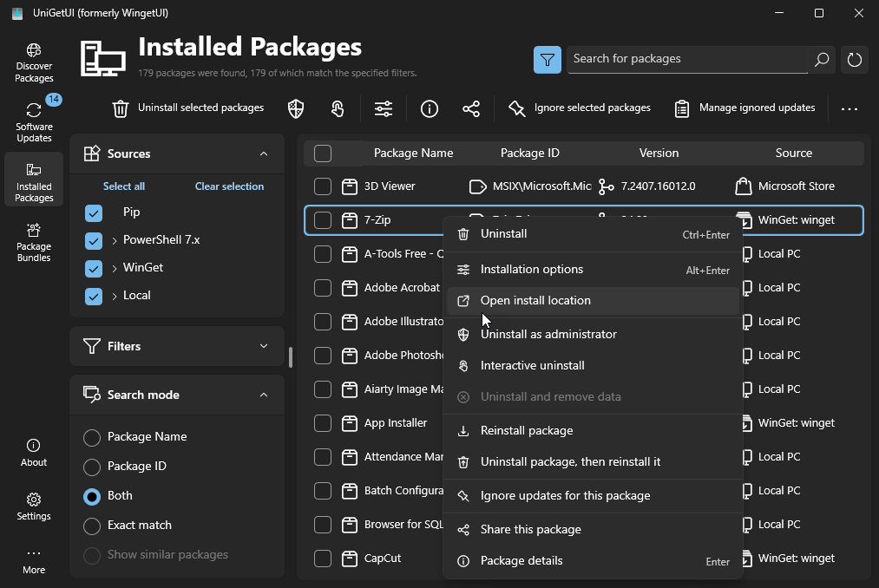Select Uninstall as administrator entry
This screenshot has height=588, width=879.
tap(594, 335)
